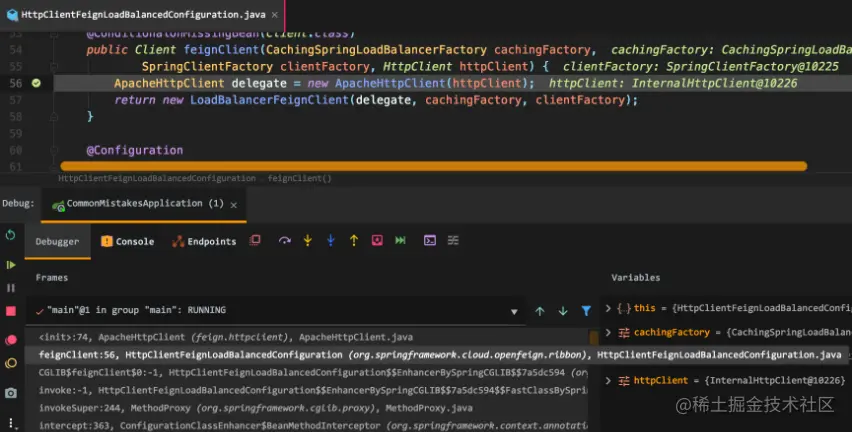Click the Step Out up-arrow icon

[354, 240]
